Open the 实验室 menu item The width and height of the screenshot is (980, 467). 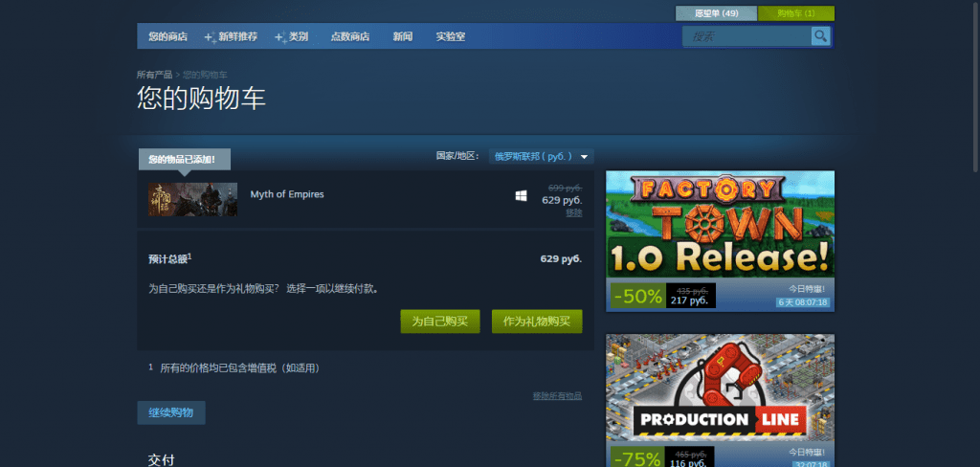450,37
